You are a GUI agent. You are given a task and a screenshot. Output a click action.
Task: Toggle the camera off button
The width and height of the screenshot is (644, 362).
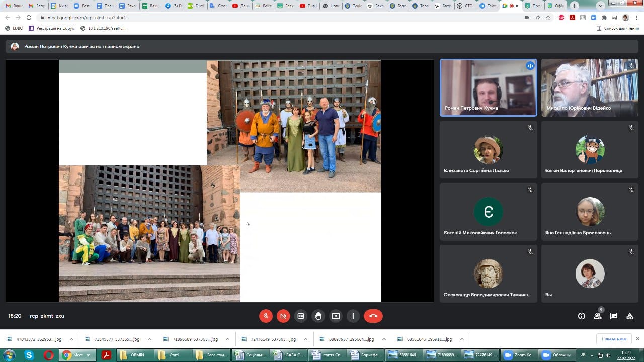click(x=283, y=316)
